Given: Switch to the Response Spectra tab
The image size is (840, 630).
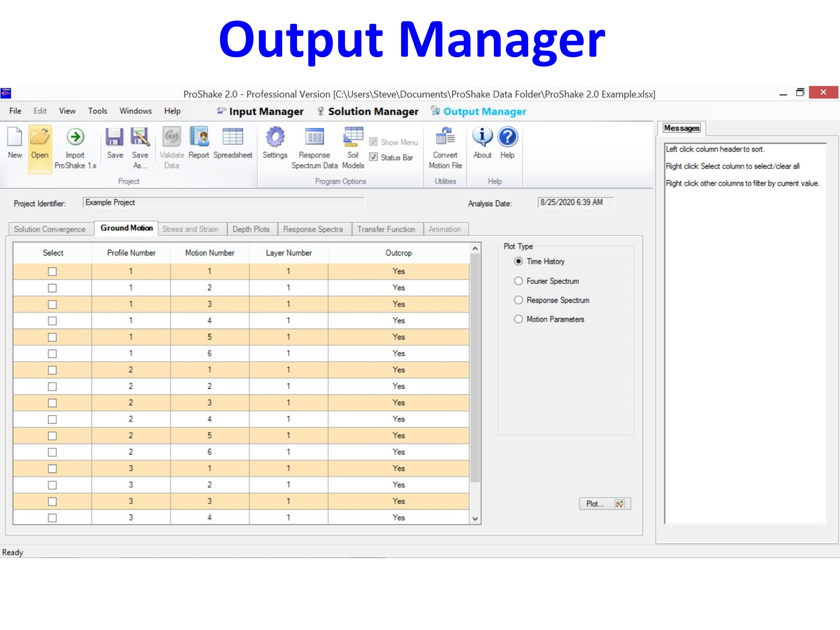Looking at the screenshot, I should click(312, 229).
